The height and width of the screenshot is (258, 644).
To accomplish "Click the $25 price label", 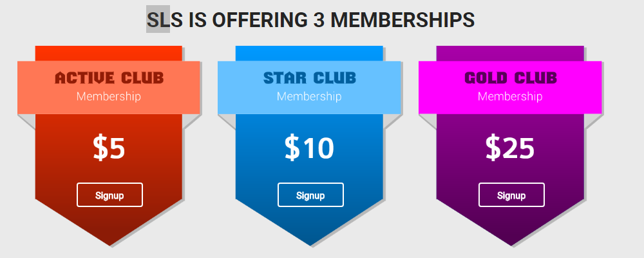I will 510,148.
